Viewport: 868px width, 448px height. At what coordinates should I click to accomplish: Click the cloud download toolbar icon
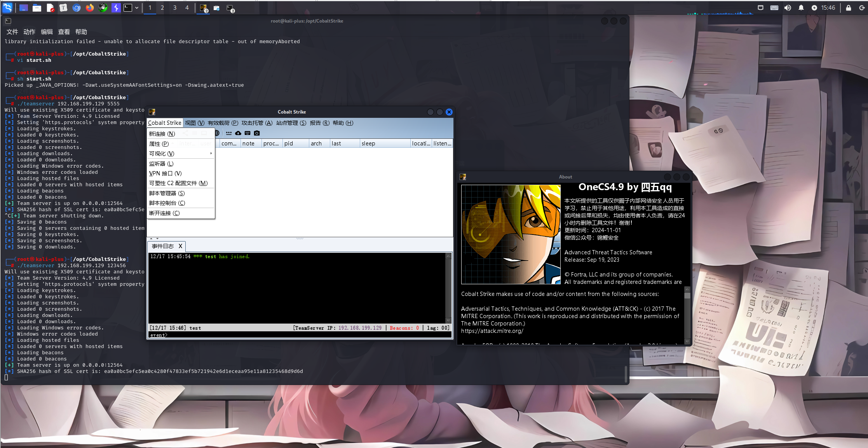238,133
